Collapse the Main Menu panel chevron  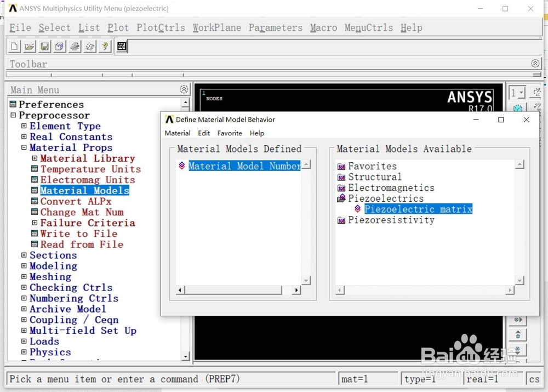point(184,89)
